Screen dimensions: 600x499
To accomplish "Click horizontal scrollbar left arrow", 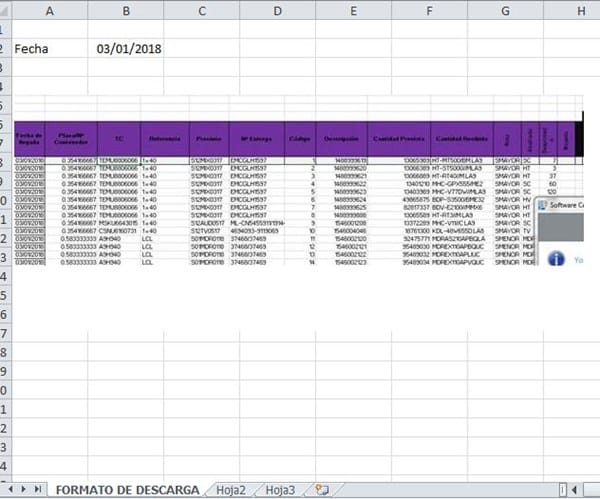I will (574, 490).
